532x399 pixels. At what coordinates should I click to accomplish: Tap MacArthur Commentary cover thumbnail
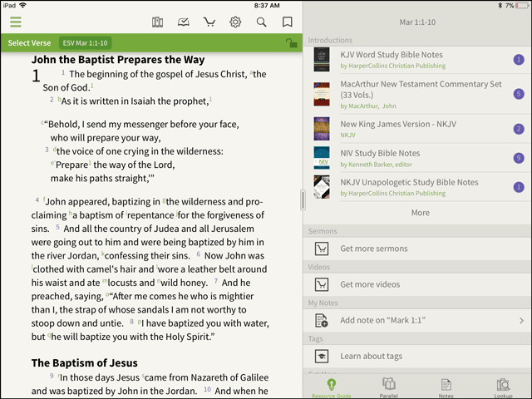(x=322, y=94)
